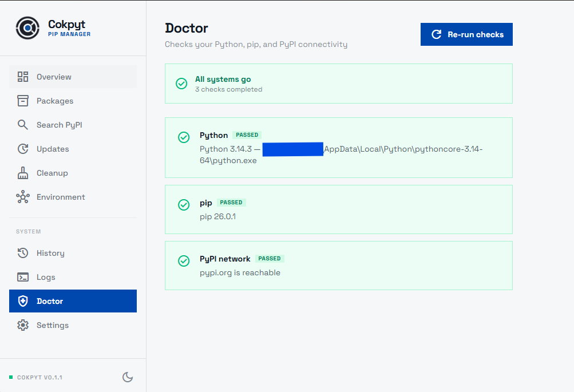
Task: Select the Overview grid icon in sidebar
Action: [22, 76]
